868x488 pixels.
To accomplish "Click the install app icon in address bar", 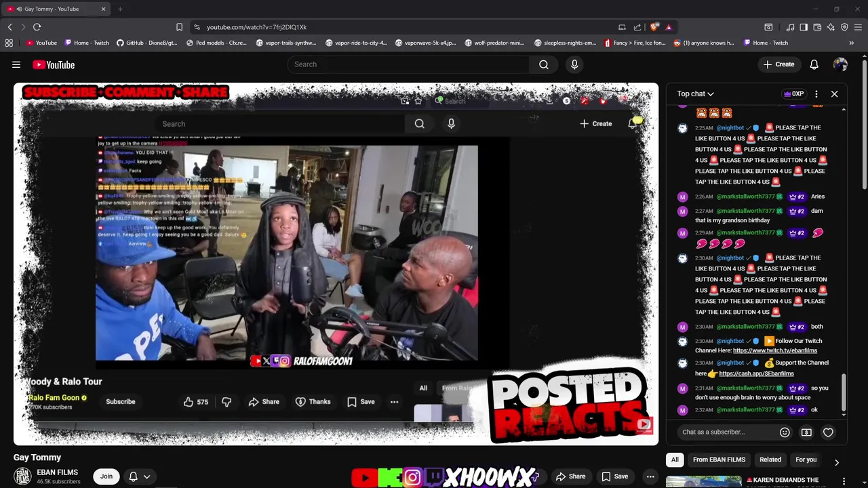I will coord(622,27).
